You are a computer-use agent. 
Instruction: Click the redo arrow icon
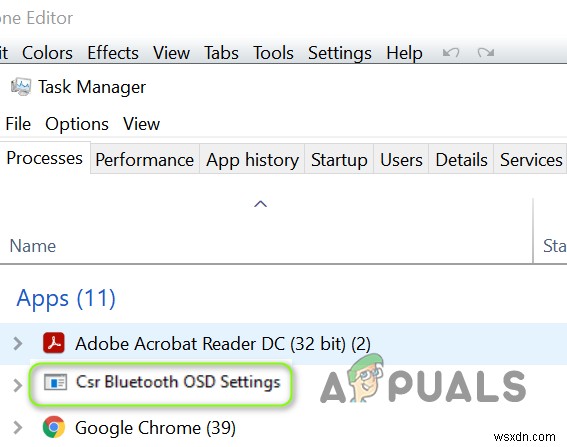pyautogui.click(x=486, y=53)
